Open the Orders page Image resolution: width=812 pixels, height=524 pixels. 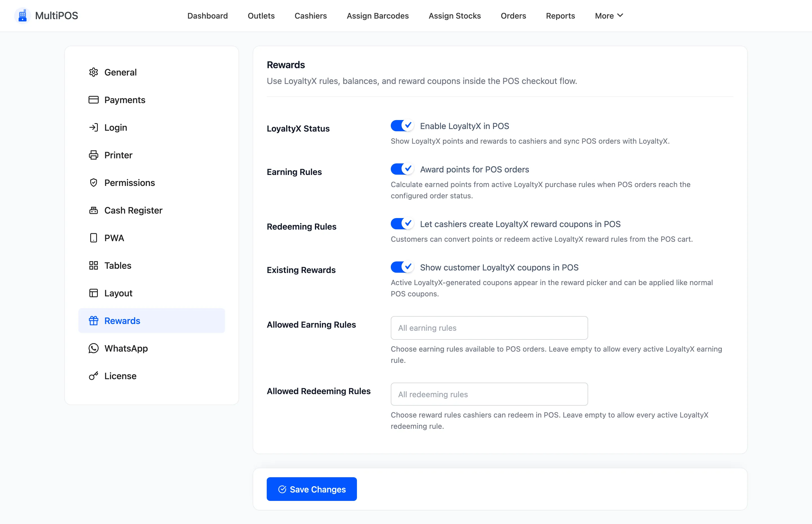513,16
